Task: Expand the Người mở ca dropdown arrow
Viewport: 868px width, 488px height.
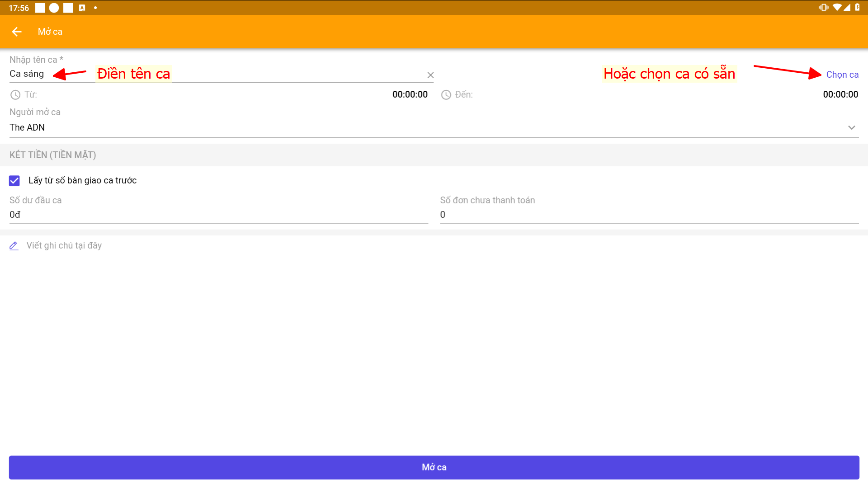Action: tap(852, 128)
